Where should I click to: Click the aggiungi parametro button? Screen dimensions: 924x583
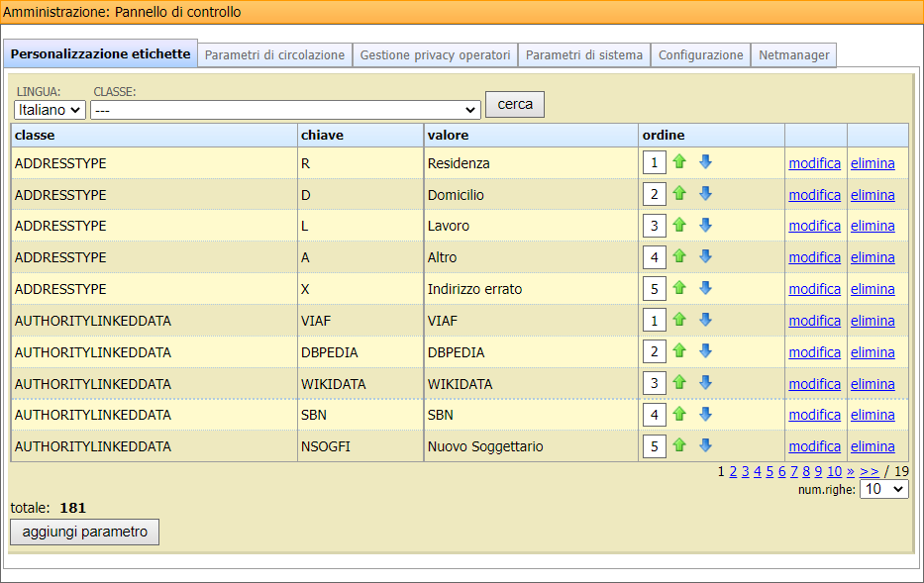[84, 532]
